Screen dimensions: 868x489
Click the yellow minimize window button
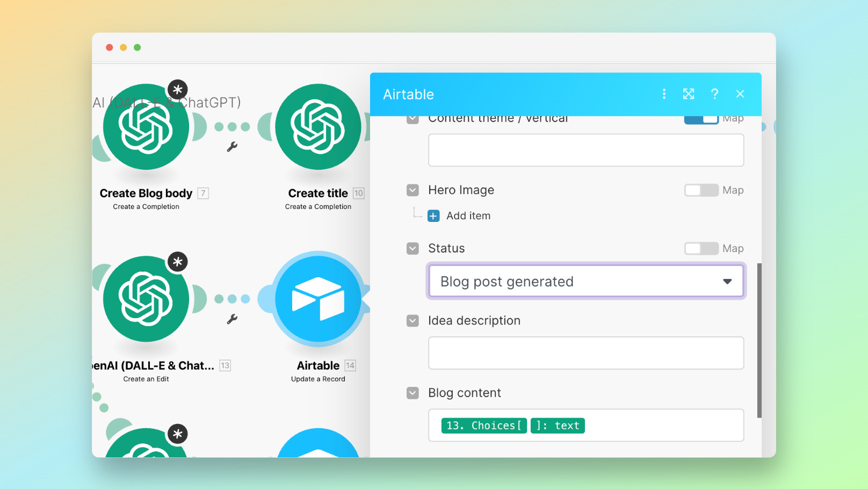(x=124, y=47)
